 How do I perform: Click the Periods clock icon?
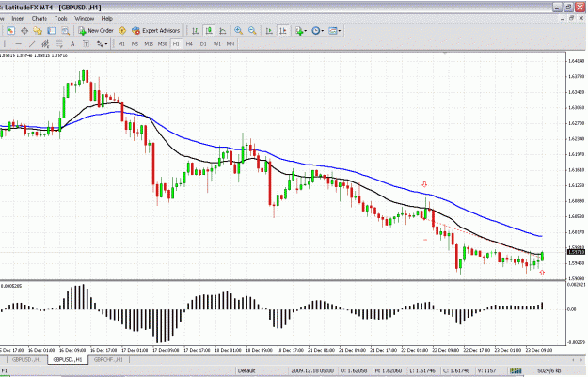coord(316,31)
